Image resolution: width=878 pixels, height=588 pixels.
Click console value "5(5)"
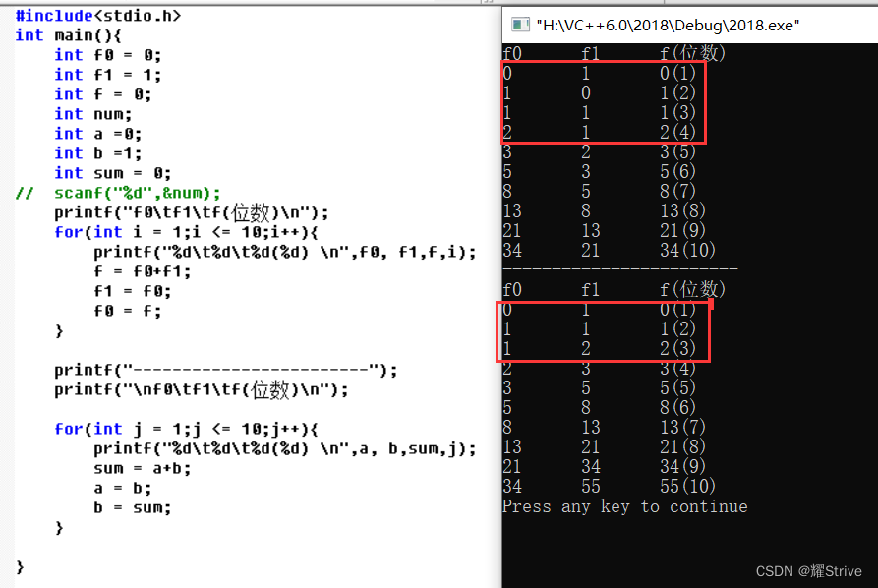pyautogui.click(x=677, y=387)
